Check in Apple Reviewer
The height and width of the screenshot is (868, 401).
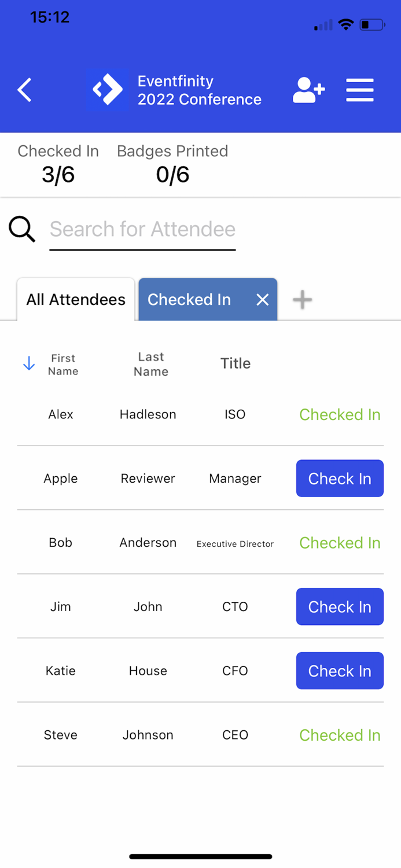pyautogui.click(x=340, y=478)
